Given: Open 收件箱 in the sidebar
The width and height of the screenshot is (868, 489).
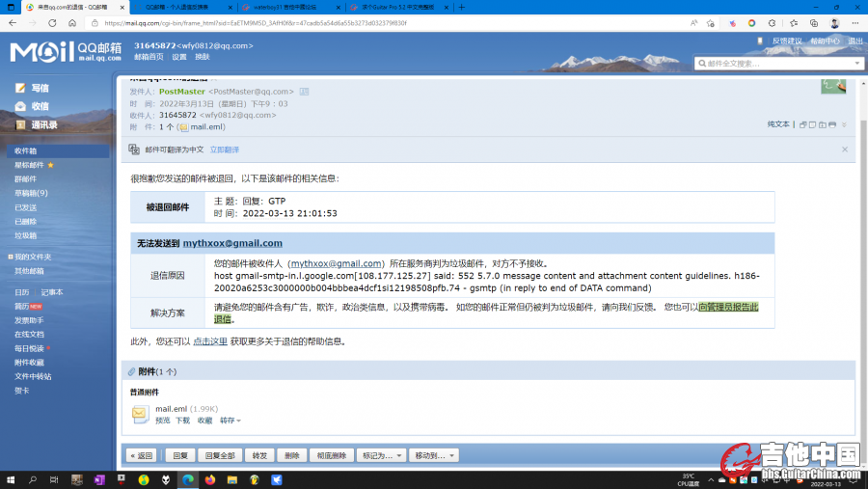Looking at the screenshot, I should coord(58,150).
